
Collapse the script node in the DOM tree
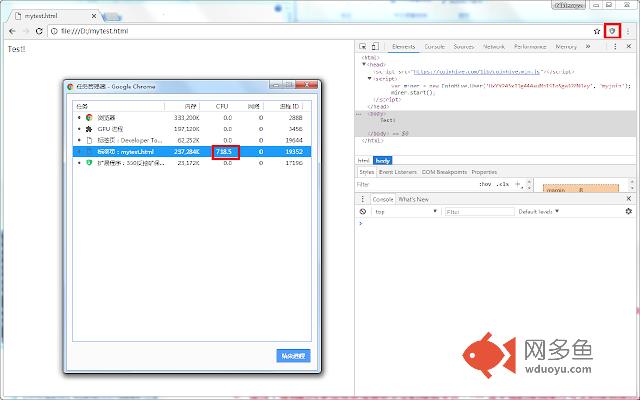(370, 78)
